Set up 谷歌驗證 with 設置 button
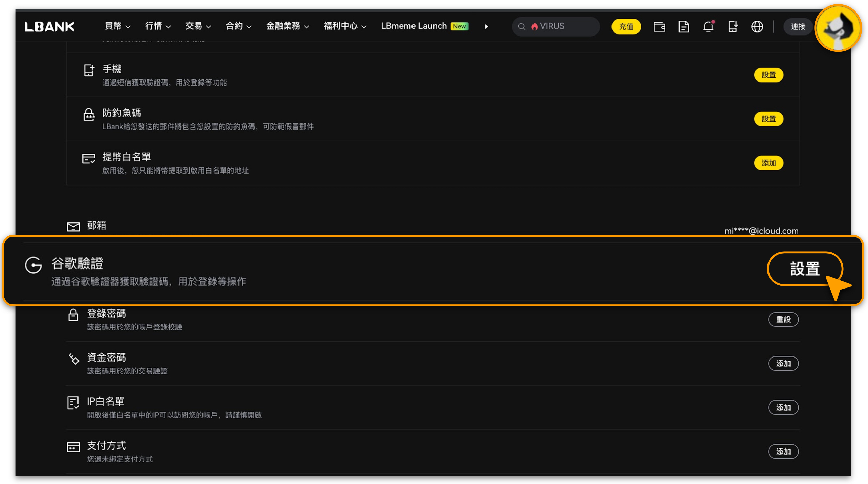Image resolution: width=868 pixels, height=484 pixels. (x=804, y=269)
